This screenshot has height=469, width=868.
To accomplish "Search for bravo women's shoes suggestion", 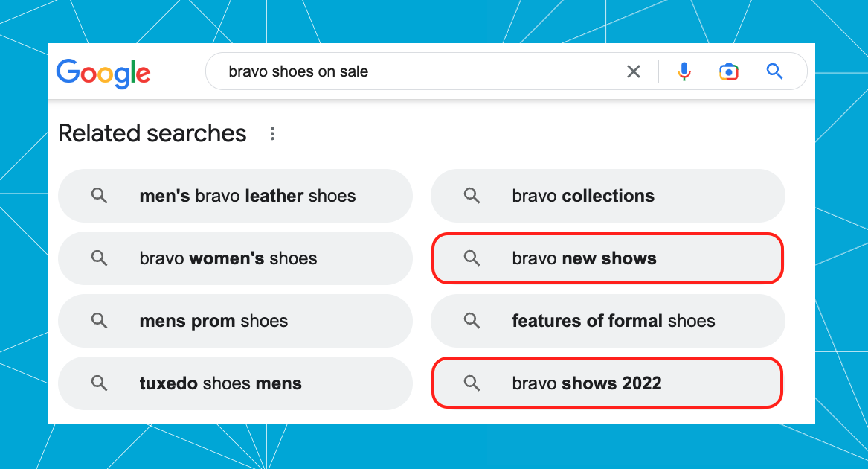I will [x=235, y=258].
